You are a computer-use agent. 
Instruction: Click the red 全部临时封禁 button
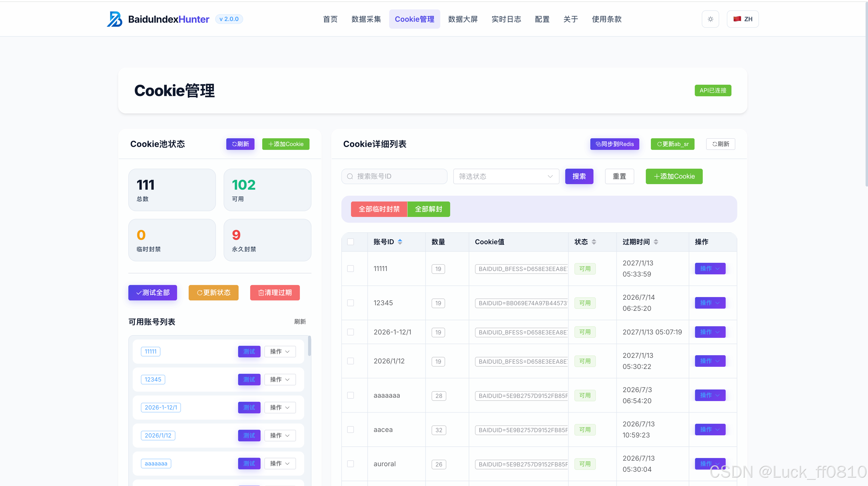[379, 209]
